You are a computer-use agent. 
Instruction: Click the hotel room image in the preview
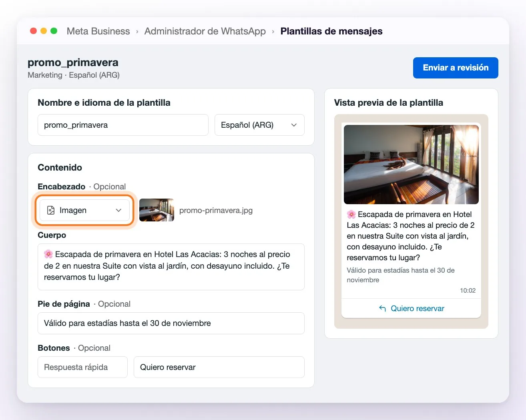click(411, 165)
